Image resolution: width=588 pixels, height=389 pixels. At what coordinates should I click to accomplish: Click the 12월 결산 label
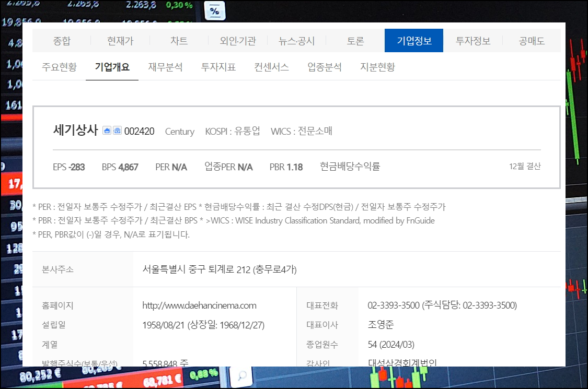coord(525,167)
